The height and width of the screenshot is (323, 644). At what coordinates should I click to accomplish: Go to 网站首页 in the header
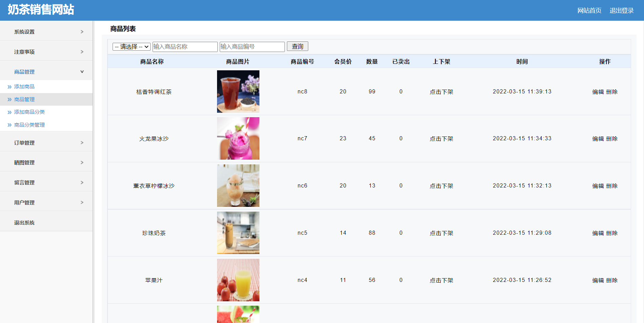589,11
